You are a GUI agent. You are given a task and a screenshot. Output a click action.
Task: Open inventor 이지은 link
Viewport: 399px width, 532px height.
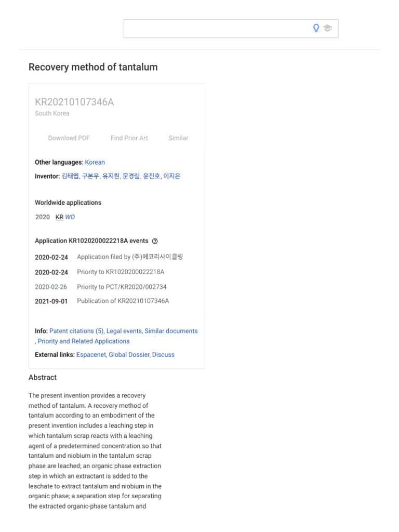tap(172, 176)
